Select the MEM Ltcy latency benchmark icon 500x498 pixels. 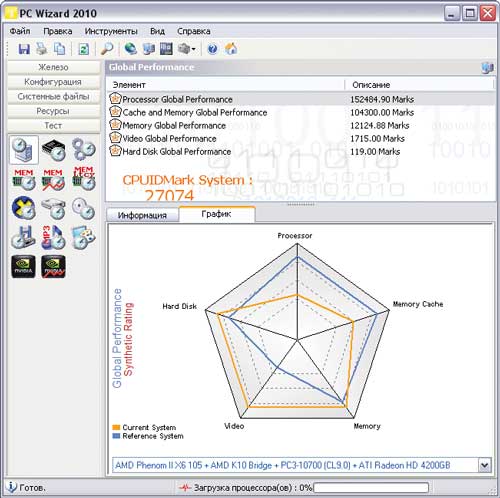point(84,179)
